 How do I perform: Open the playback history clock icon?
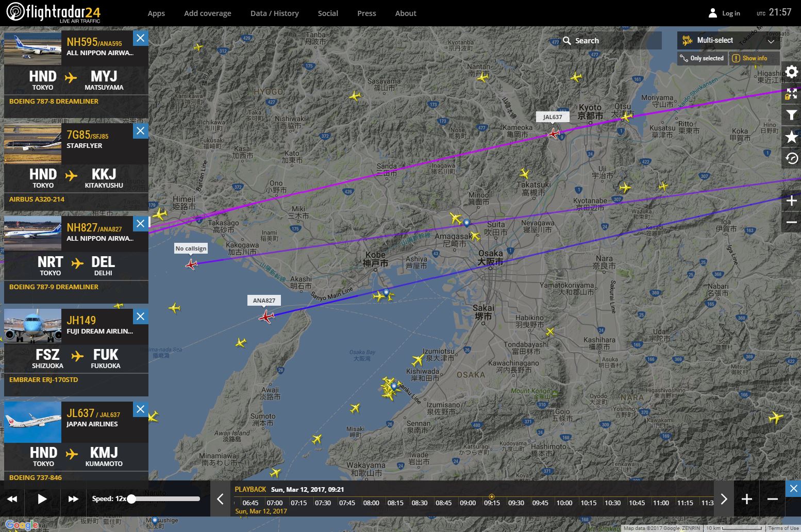(x=792, y=158)
